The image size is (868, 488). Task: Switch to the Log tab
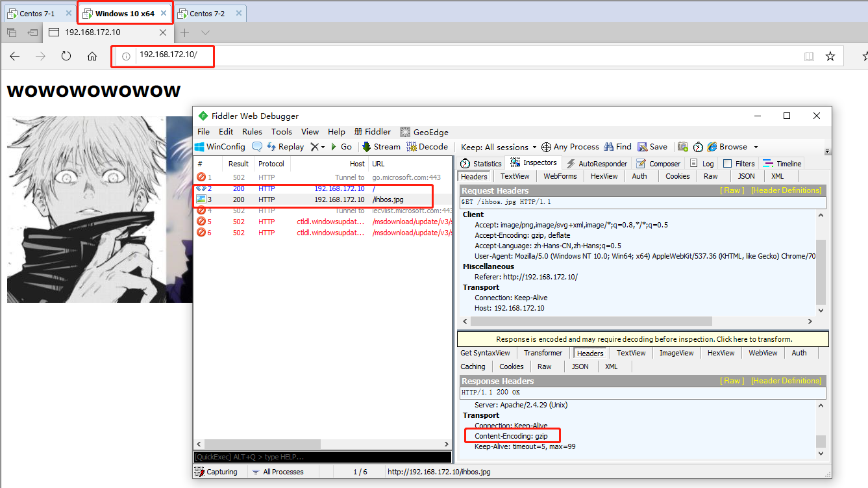pos(702,164)
